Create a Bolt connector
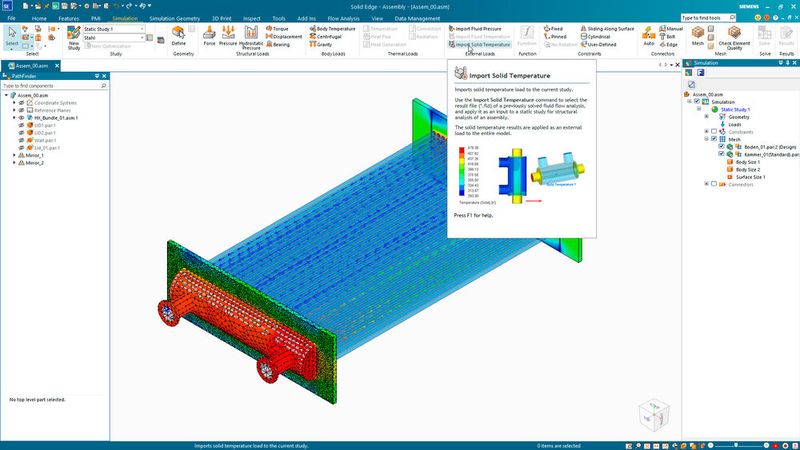This screenshot has width=800, height=450. pos(667,37)
